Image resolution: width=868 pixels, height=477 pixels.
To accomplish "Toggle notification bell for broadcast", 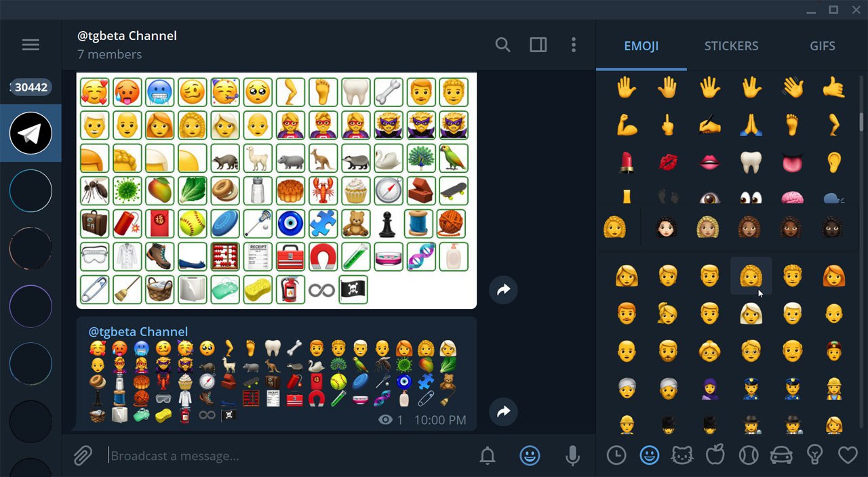I will tap(488, 456).
